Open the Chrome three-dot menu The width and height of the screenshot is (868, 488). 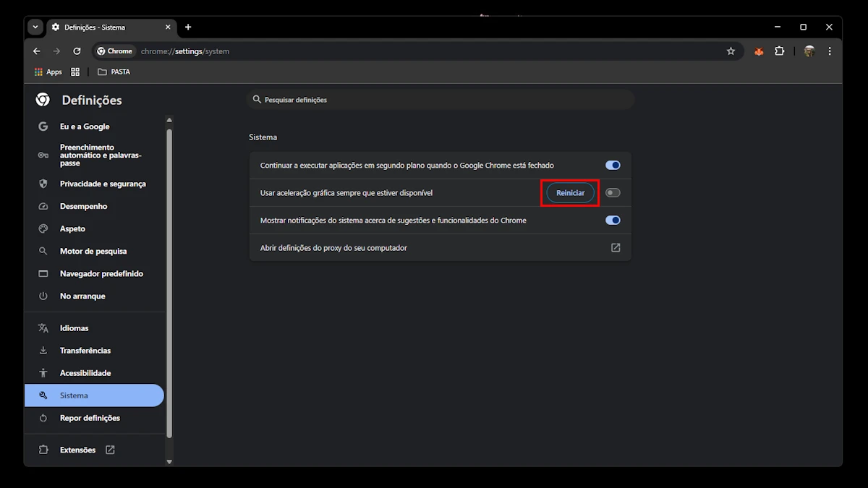pyautogui.click(x=830, y=51)
